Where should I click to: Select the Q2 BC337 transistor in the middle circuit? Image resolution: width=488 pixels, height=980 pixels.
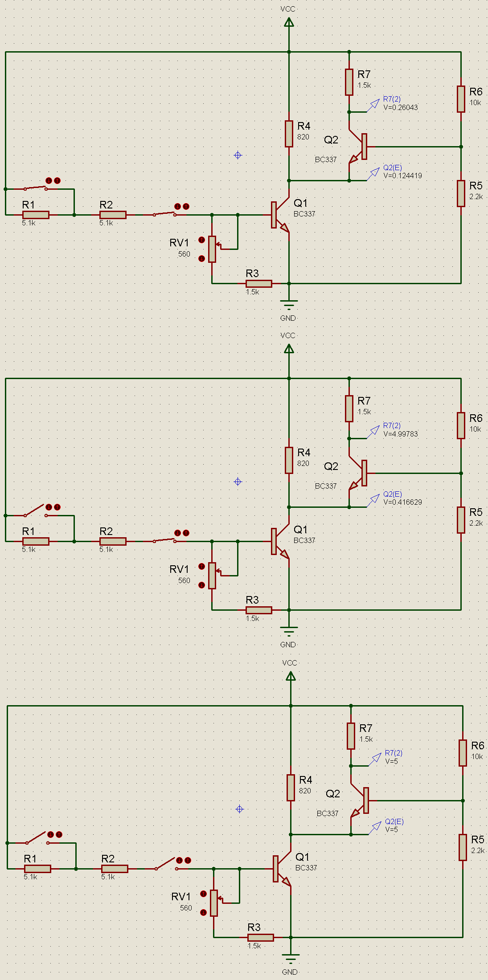click(358, 473)
